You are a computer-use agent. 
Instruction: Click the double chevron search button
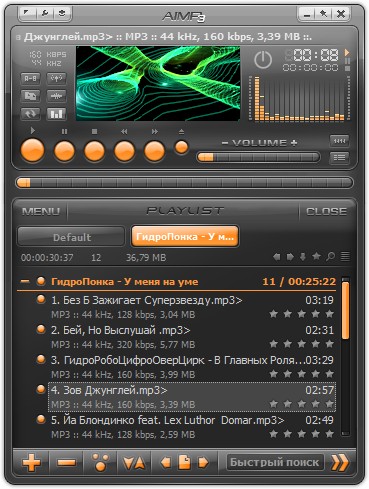pos(339,462)
